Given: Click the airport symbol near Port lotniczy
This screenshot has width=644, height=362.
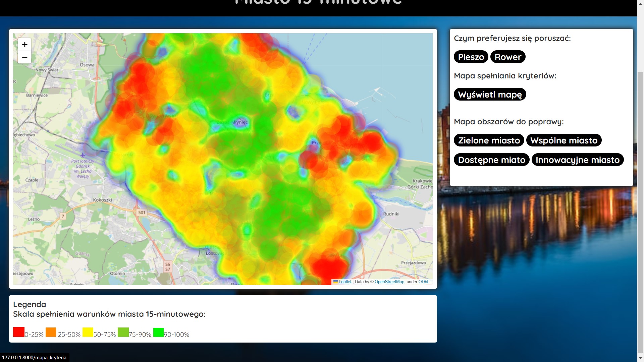Looking at the screenshot, I should click(83, 155).
